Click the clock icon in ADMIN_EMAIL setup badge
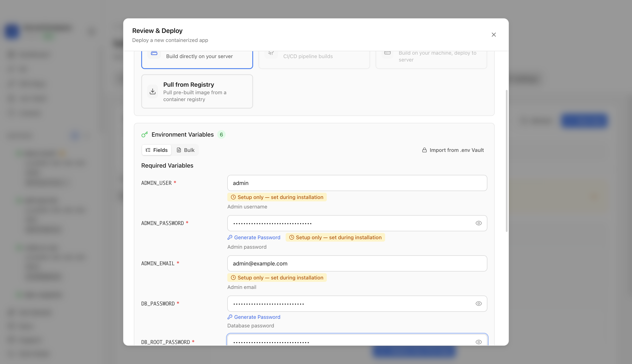 [x=233, y=278]
